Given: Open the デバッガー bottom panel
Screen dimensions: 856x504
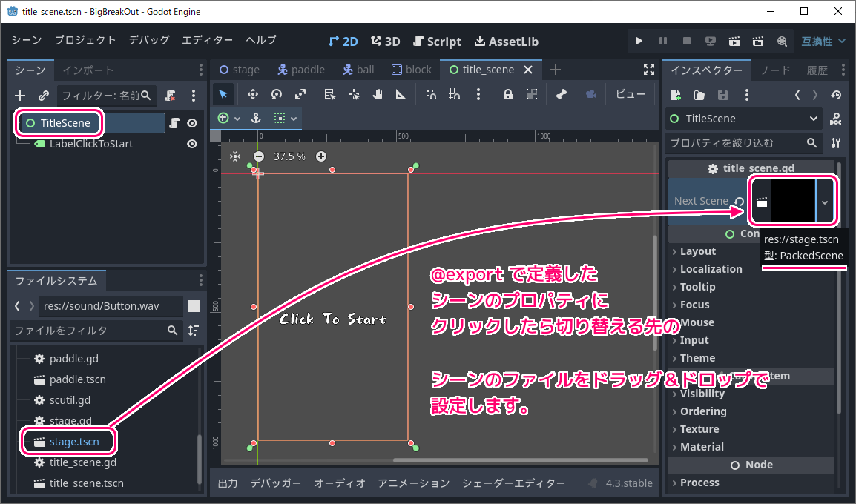Looking at the screenshot, I should coord(276,483).
